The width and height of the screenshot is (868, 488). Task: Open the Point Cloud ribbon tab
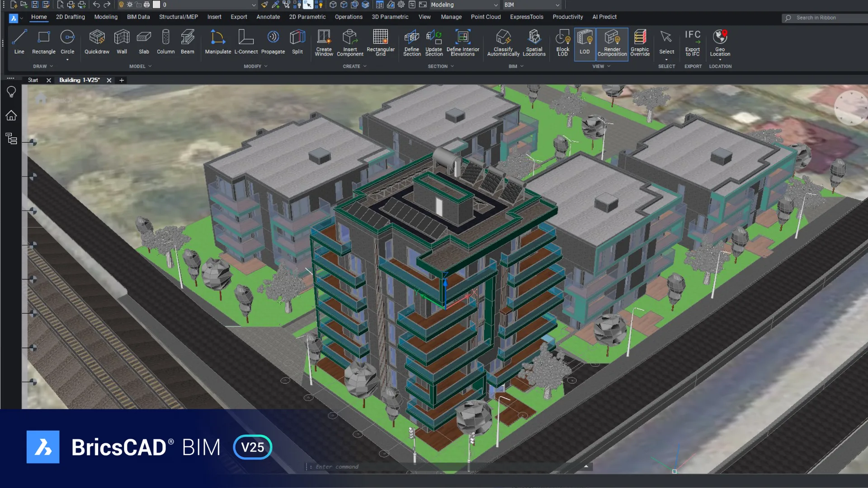pos(486,17)
